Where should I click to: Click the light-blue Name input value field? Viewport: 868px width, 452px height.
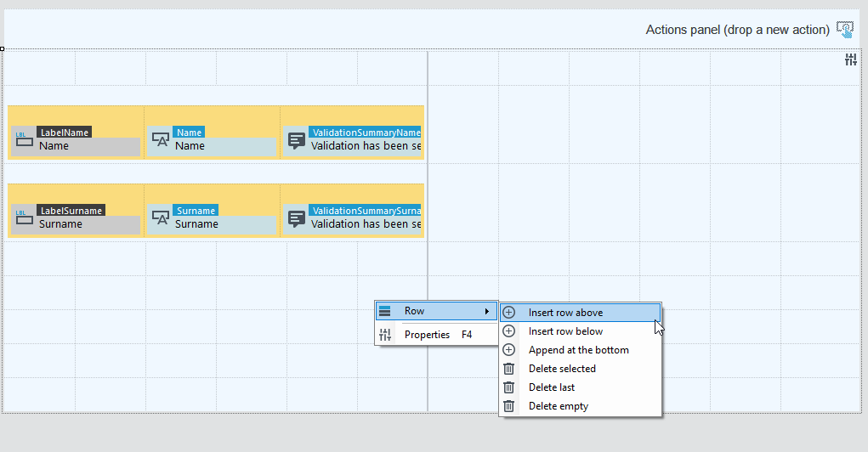pyautogui.click(x=224, y=147)
